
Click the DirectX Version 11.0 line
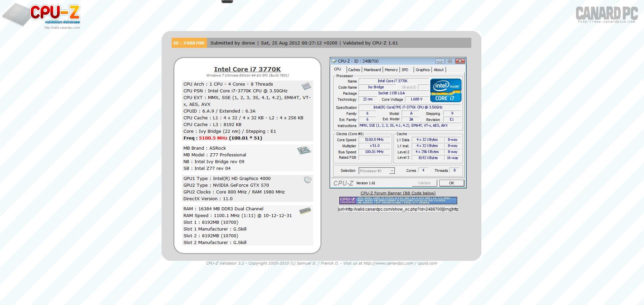(208, 199)
